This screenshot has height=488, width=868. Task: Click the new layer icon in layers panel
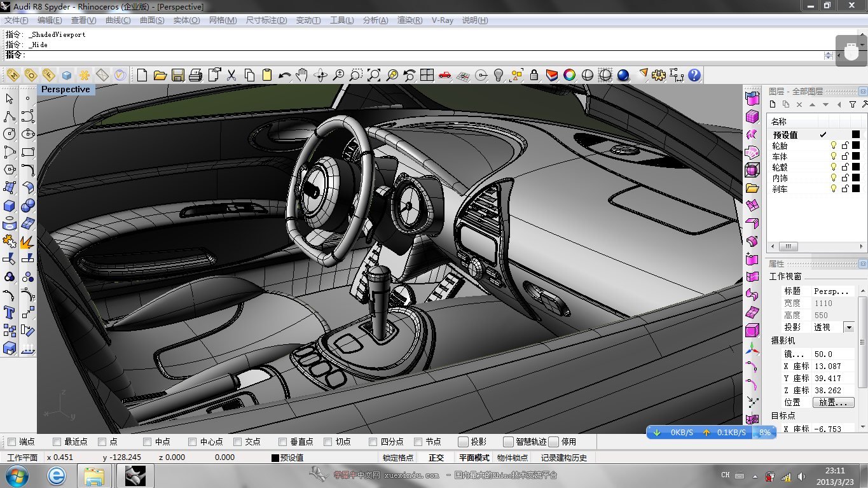tap(773, 104)
